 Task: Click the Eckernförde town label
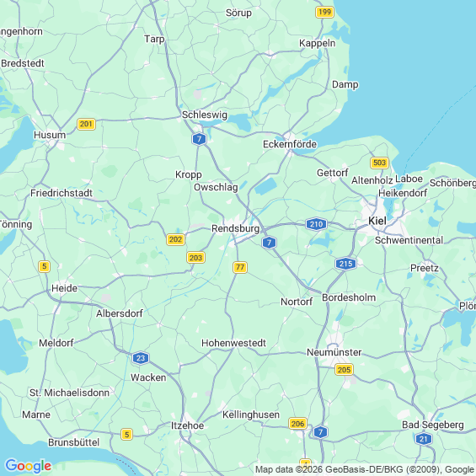click(x=290, y=144)
